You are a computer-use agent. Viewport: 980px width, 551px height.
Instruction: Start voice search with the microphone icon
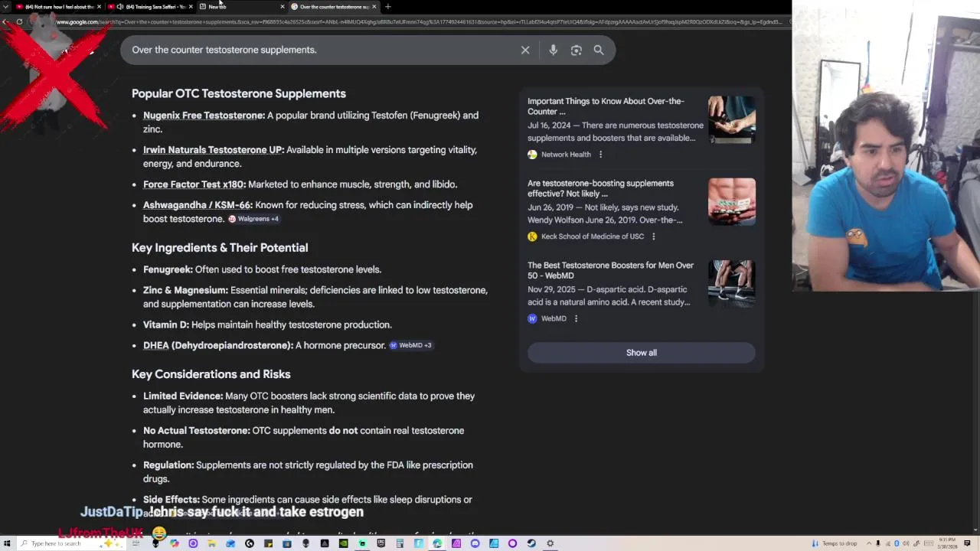point(553,50)
